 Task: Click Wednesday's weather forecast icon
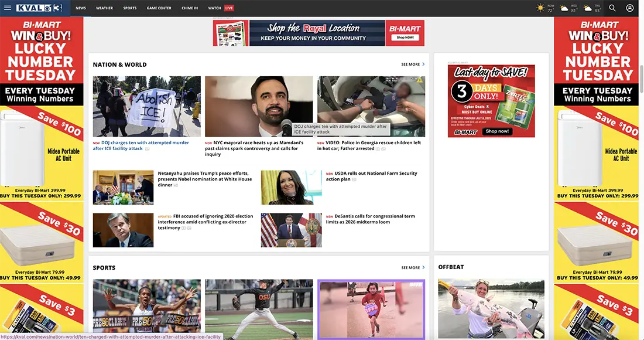tap(564, 8)
